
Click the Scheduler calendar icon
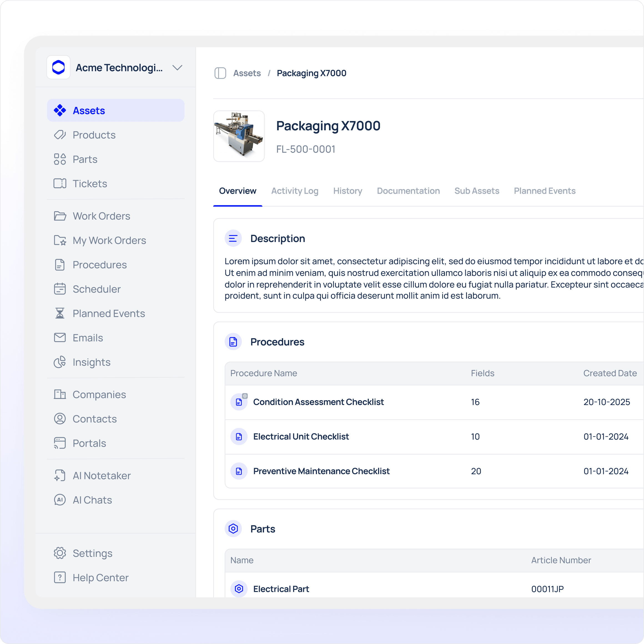click(60, 289)
